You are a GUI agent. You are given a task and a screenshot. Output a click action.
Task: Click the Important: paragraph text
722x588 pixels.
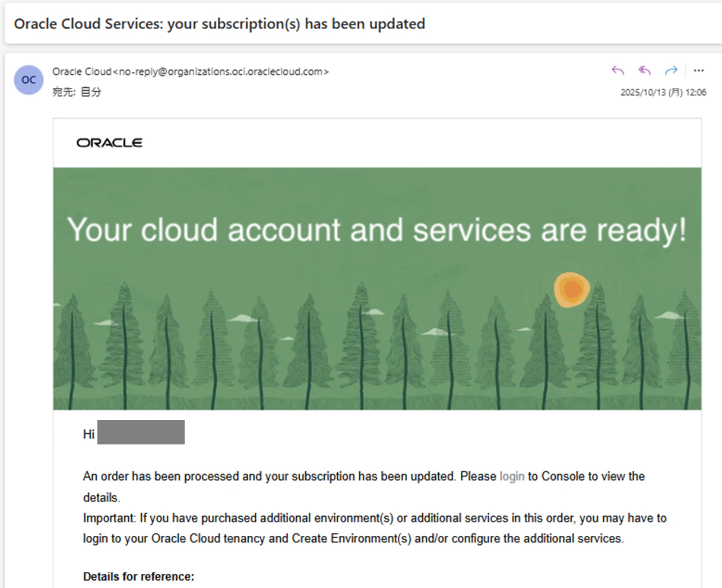(375, 528)
